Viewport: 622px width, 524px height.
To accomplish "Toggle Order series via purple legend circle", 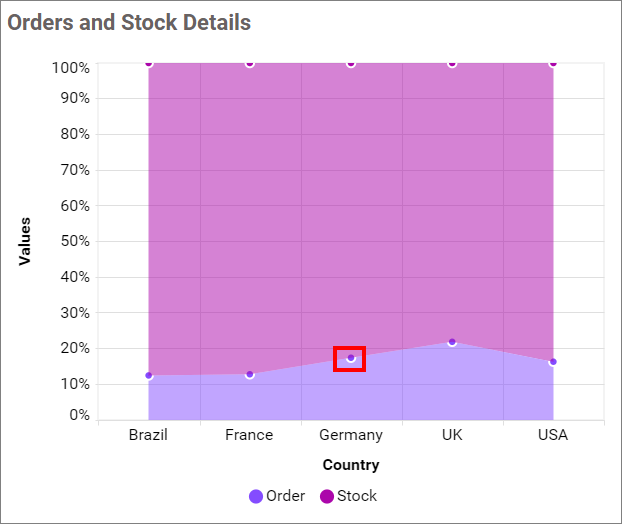I will pos(256,497).
